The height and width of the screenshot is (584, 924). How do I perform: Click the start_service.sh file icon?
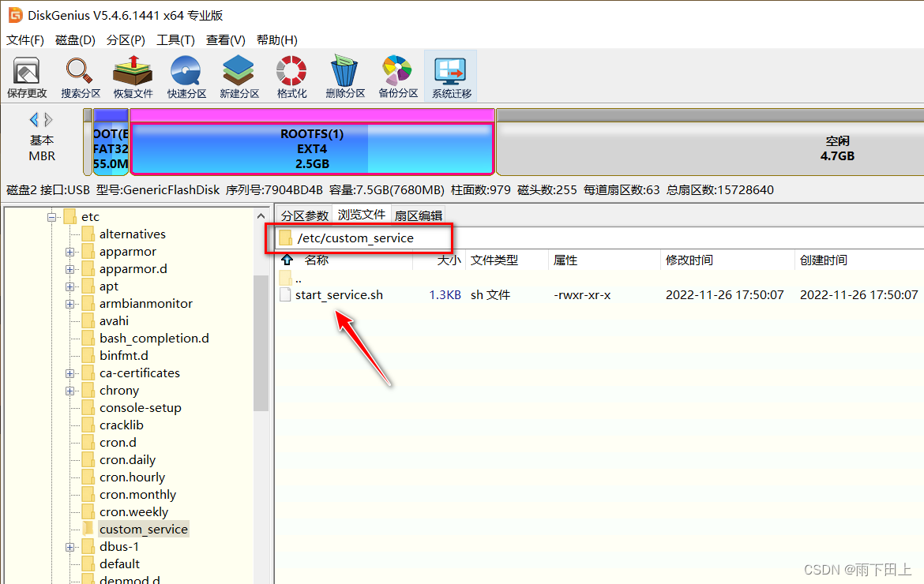click(x=285, y=294)
